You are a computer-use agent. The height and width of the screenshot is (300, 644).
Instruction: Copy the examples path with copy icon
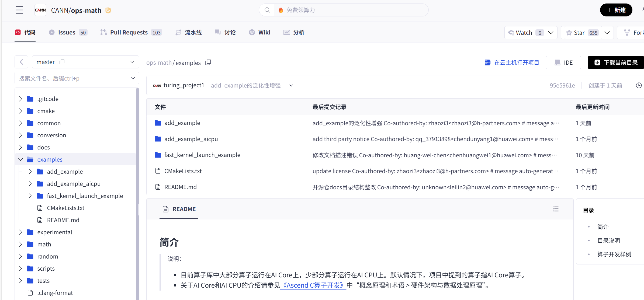click(x=208, y=62)
